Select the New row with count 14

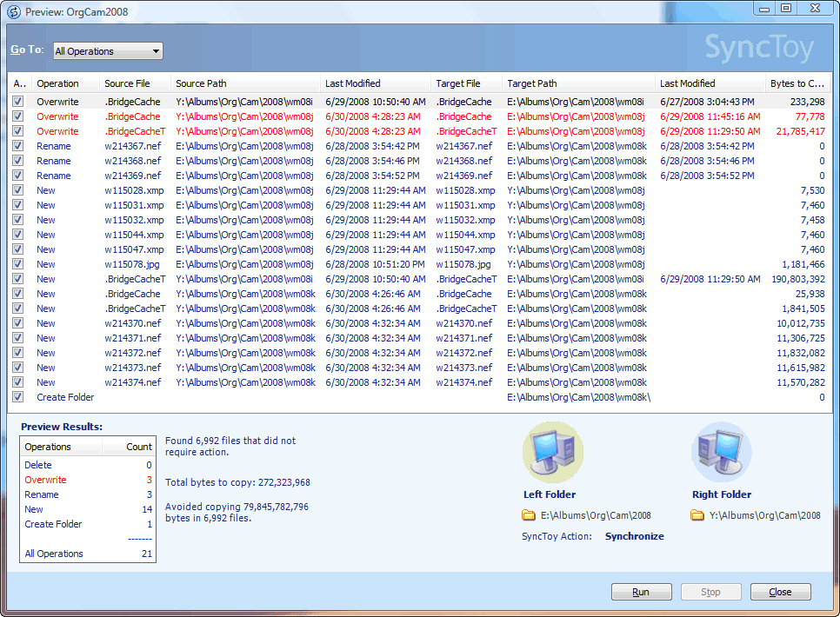[88, 509]
